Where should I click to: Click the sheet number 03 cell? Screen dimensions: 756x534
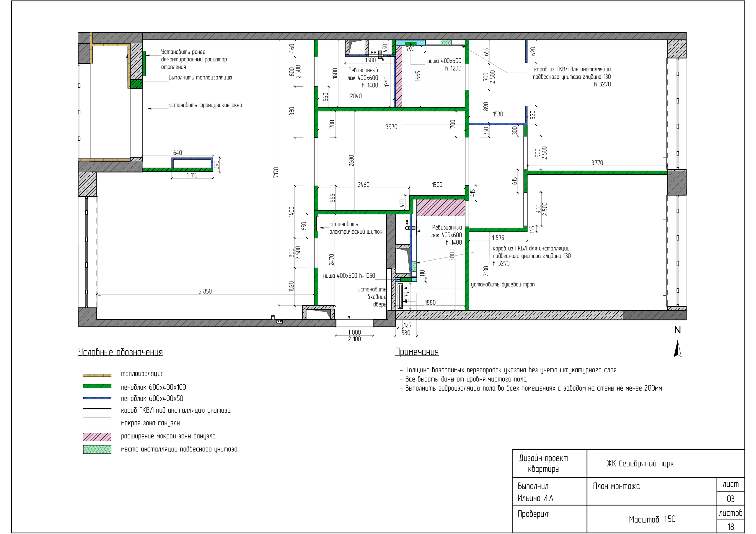click(x=730, y=499)
